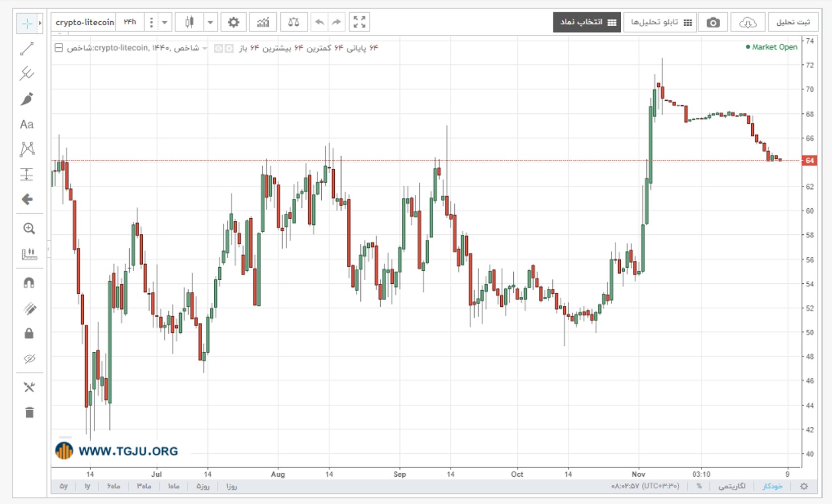Undo the last chart action

pos(319,22)
